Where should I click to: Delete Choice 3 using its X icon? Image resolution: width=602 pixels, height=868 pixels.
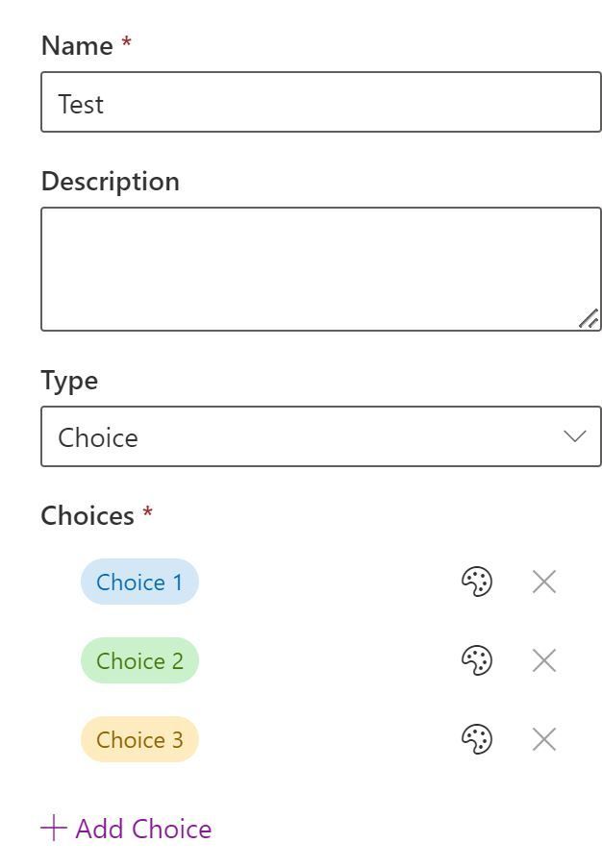coord(542,740)
